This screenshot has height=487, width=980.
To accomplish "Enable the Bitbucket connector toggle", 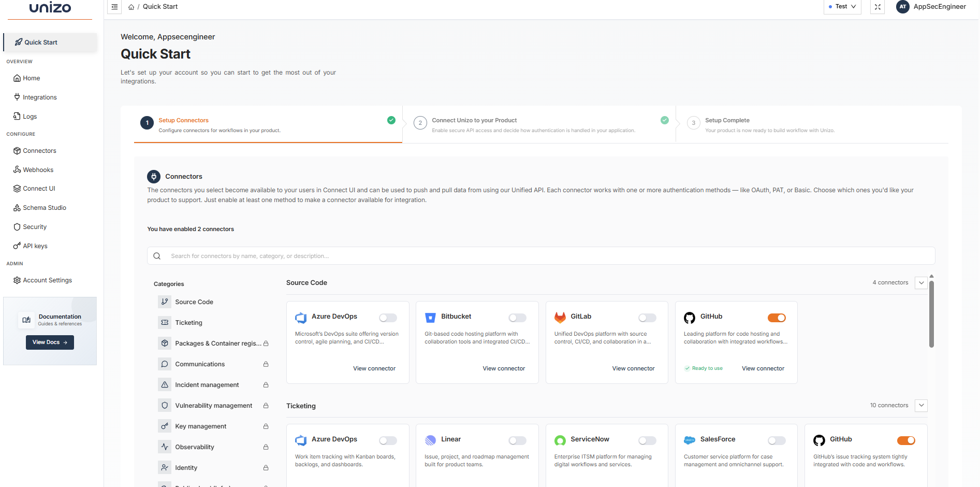I will 518,318.
